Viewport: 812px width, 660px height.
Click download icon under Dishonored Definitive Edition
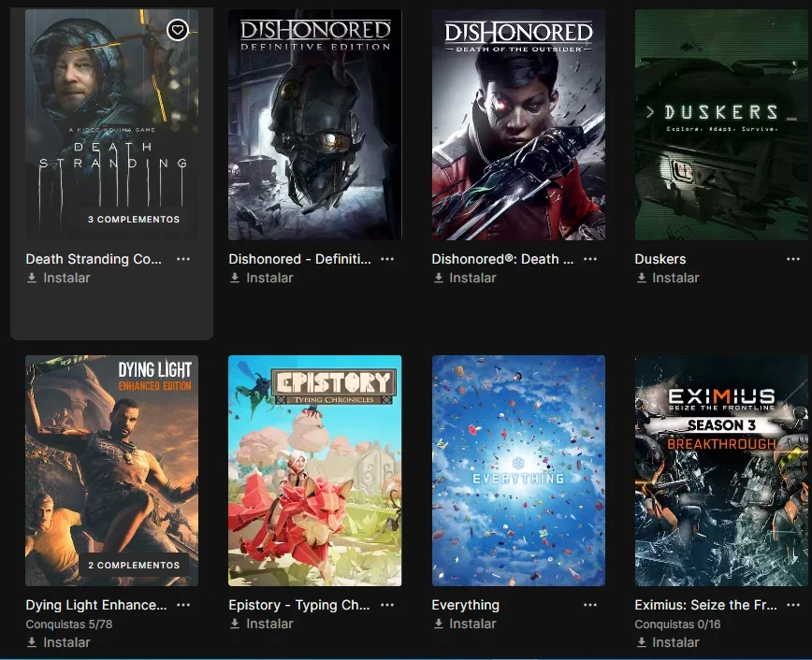pyautogui.click(x=235, y=278)
